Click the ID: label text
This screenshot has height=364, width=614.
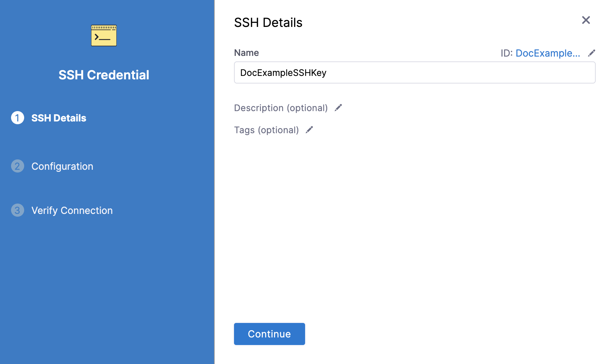[x=507, y=53]
